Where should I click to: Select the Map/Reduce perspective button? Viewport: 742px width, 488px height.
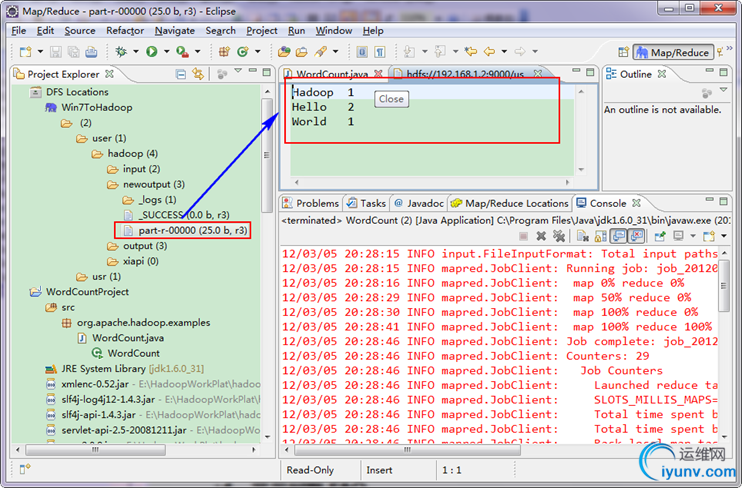point(672,53)
